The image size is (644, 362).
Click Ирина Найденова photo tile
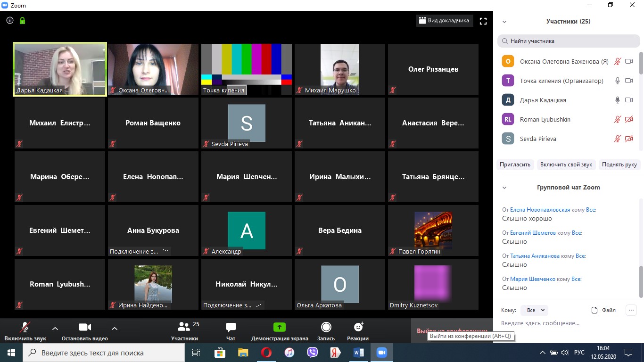153,284
